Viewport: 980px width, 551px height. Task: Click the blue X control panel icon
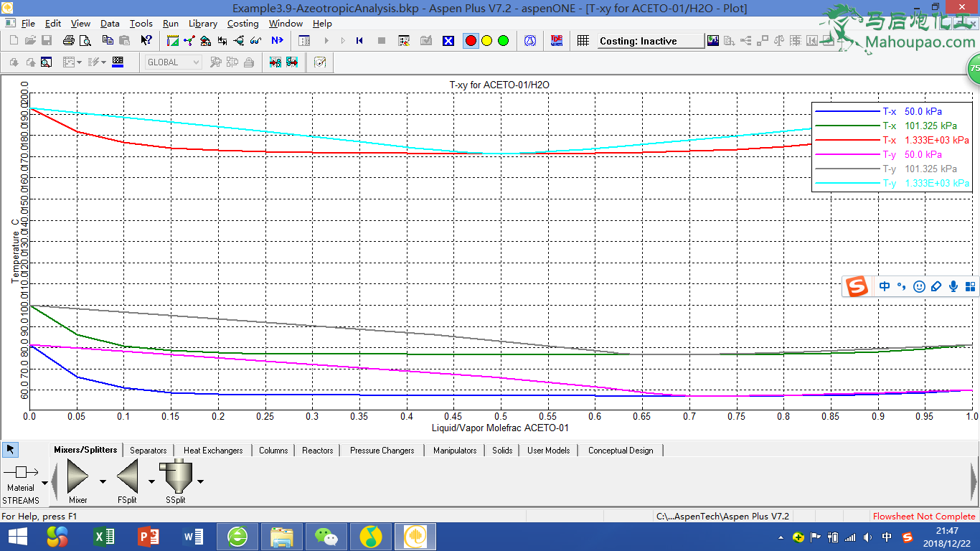pos(448,41)
